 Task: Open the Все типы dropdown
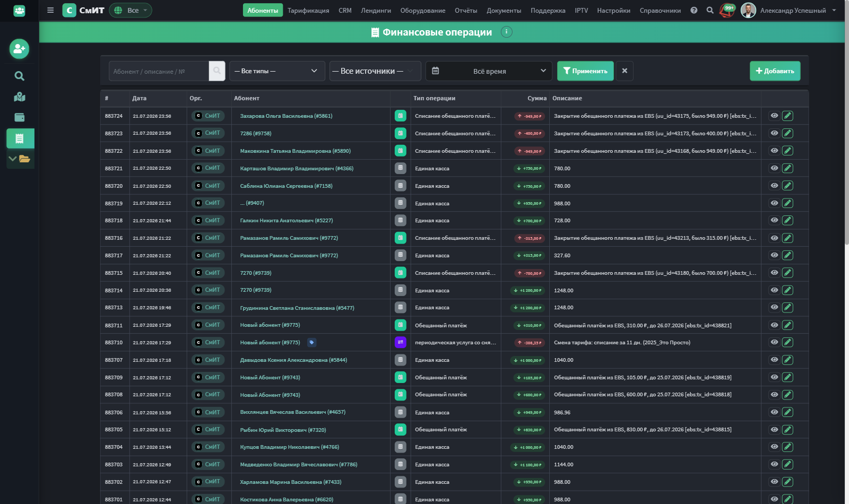(x=277, y=71)
